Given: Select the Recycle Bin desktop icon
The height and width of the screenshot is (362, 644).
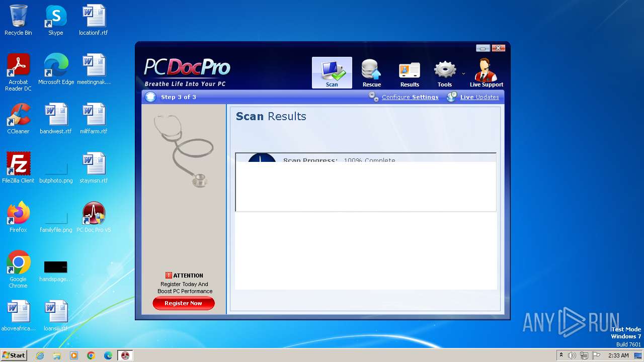Looking at the screenshot, I should pyautogui.click(x=18, y=20).
